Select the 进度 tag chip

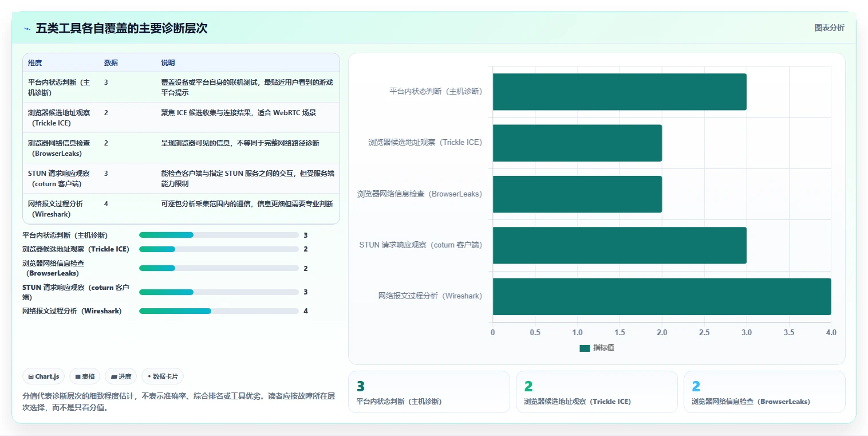[x=121, y=376]
